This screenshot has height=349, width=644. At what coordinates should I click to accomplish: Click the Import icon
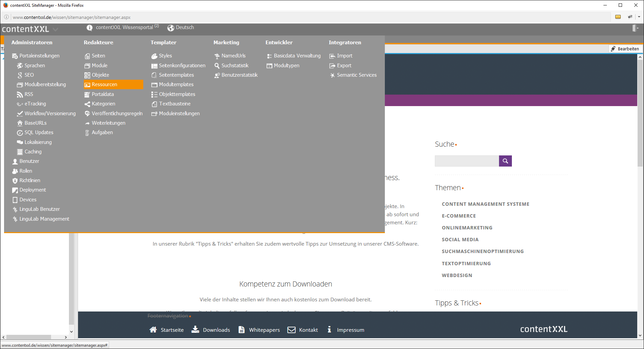pyautogui.click(x=332, y=56)
